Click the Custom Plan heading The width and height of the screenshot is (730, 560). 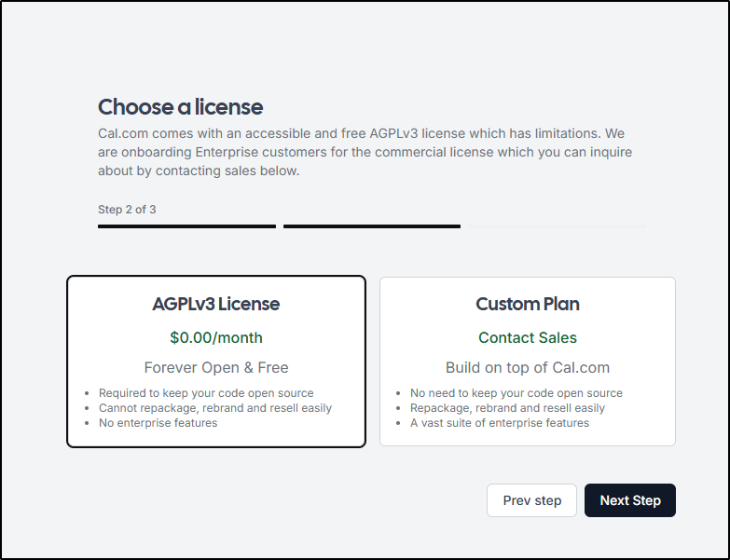pos(528,304)
